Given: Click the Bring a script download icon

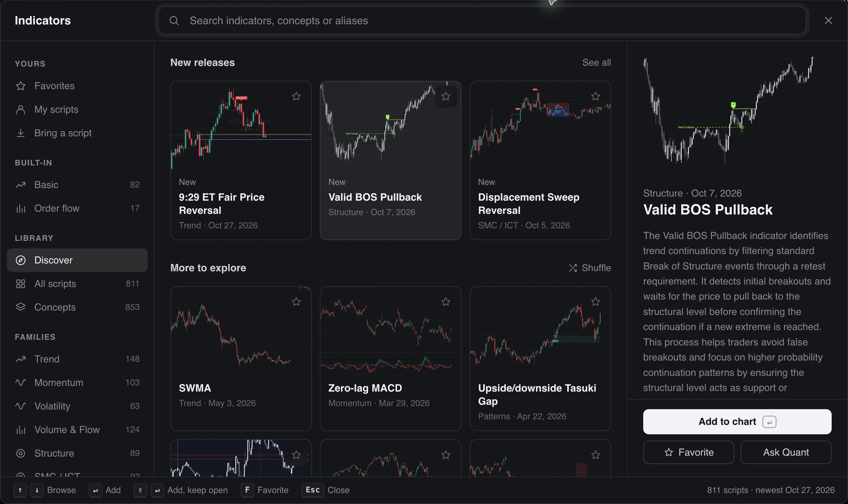Looking at the screenshot, I should tap(21, 133).
